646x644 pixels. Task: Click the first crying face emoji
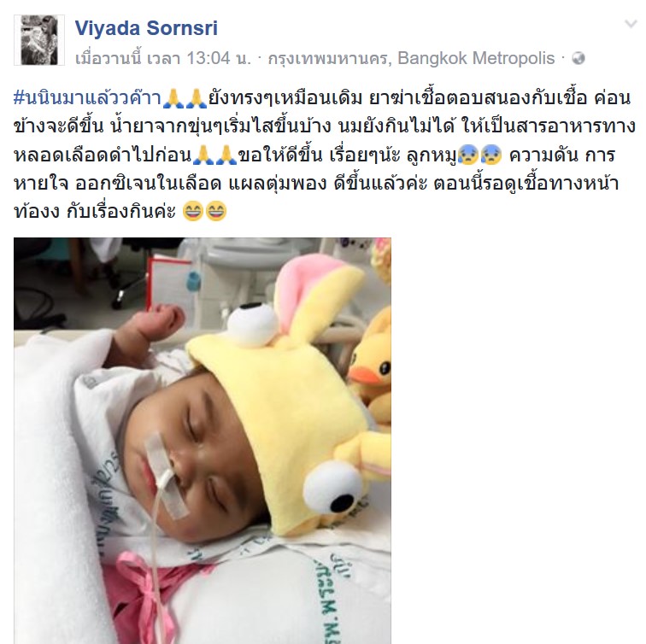pyautogui.click(x=468, y=155)
